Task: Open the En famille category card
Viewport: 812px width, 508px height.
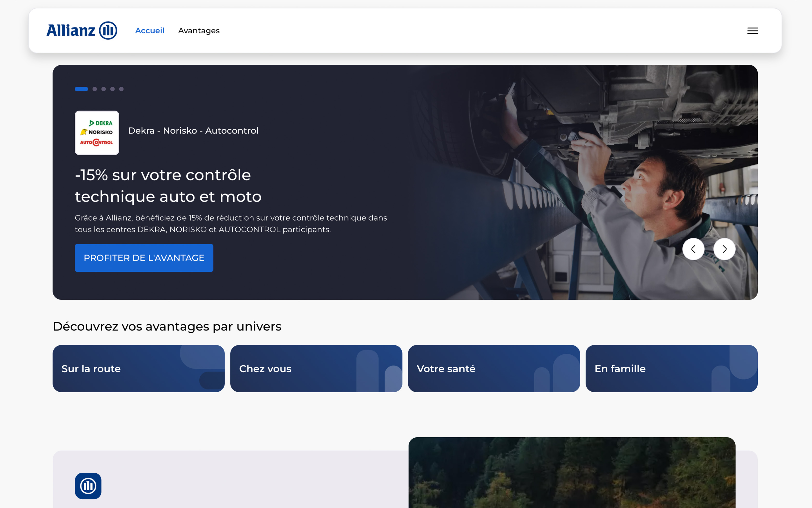Action: [x=671, y=369]
